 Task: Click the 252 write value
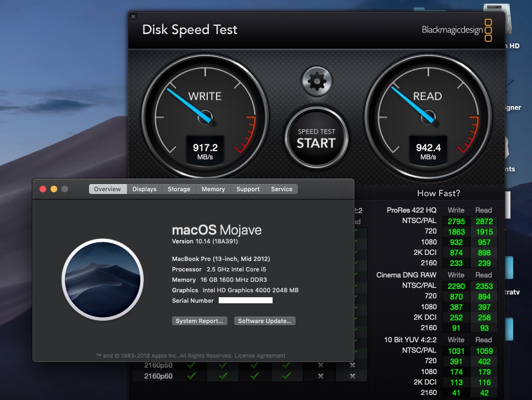click(456, 318)
